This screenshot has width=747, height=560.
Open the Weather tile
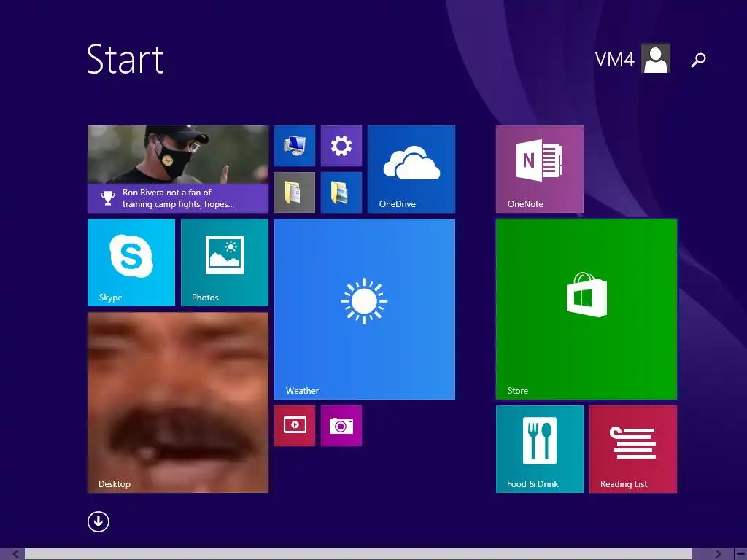365,309
